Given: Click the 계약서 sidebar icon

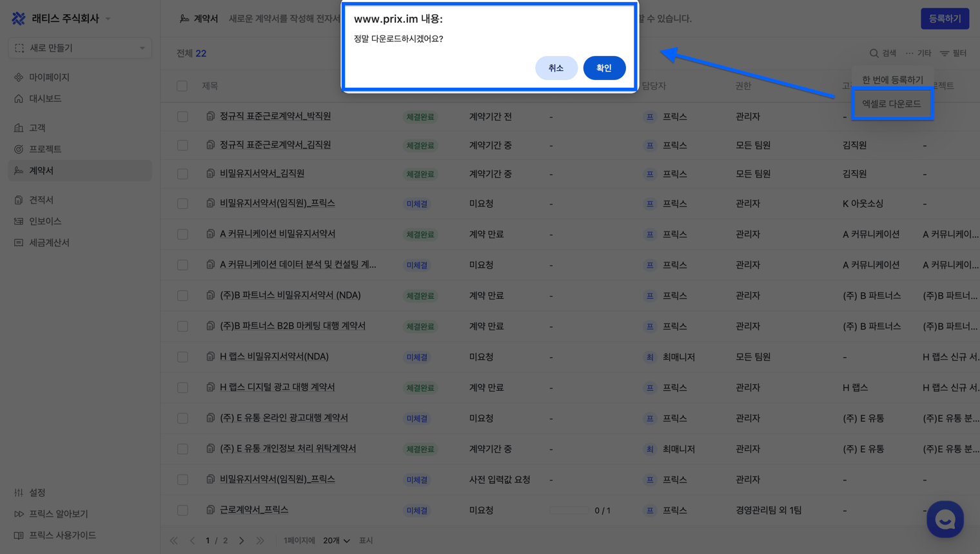Looking at the screenshot, I should (19, 171).
